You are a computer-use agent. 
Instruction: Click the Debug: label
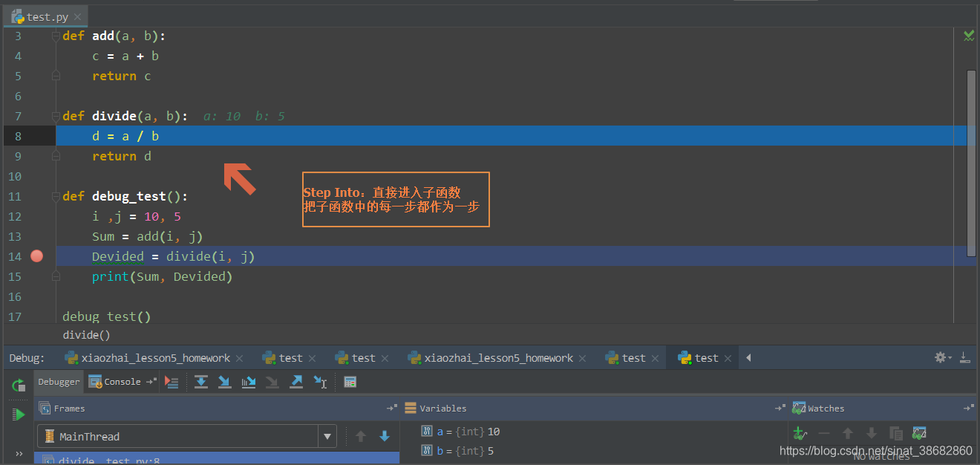pos(27,358)
